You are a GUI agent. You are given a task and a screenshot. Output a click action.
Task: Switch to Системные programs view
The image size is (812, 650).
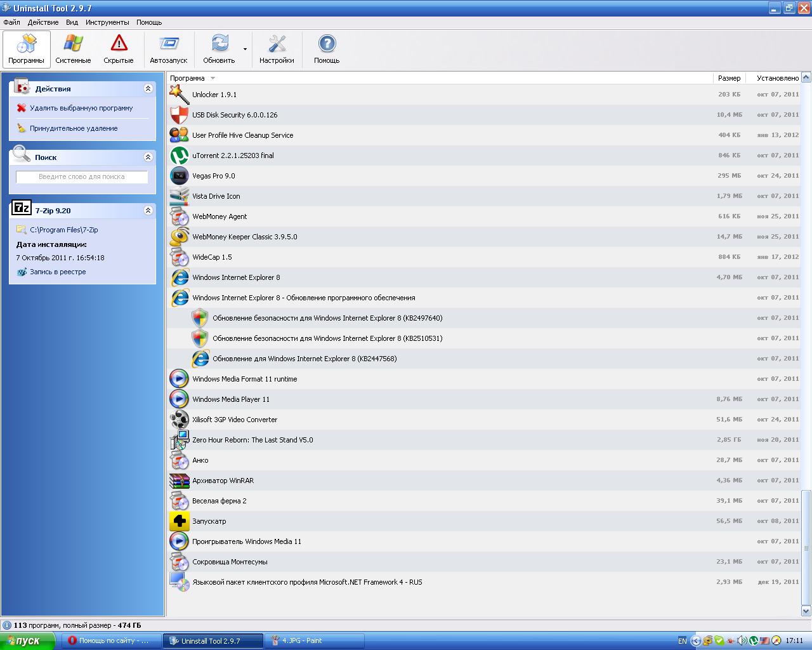pyautogui.click(x=73, y=50)
